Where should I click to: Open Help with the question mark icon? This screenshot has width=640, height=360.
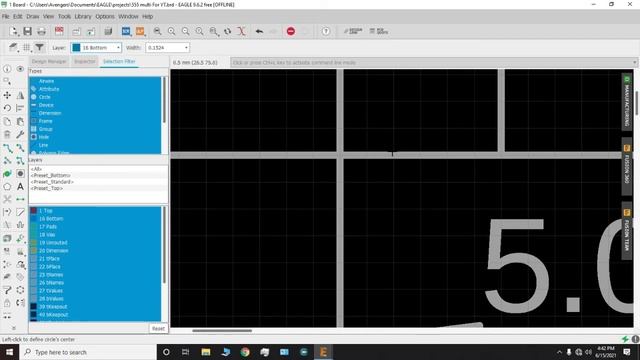click(326, 31)
